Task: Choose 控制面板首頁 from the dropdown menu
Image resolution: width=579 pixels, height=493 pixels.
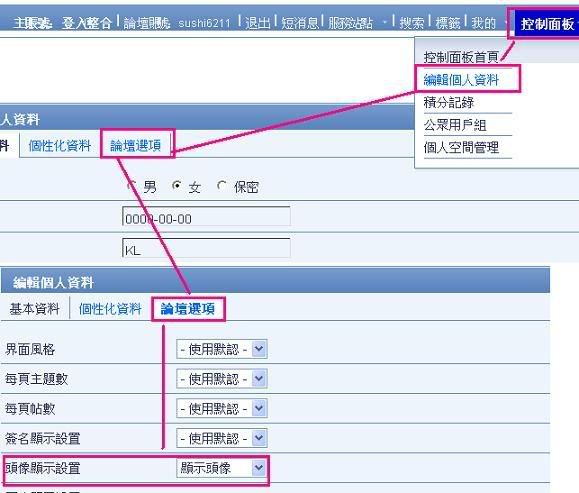Action: pos(461,57)
